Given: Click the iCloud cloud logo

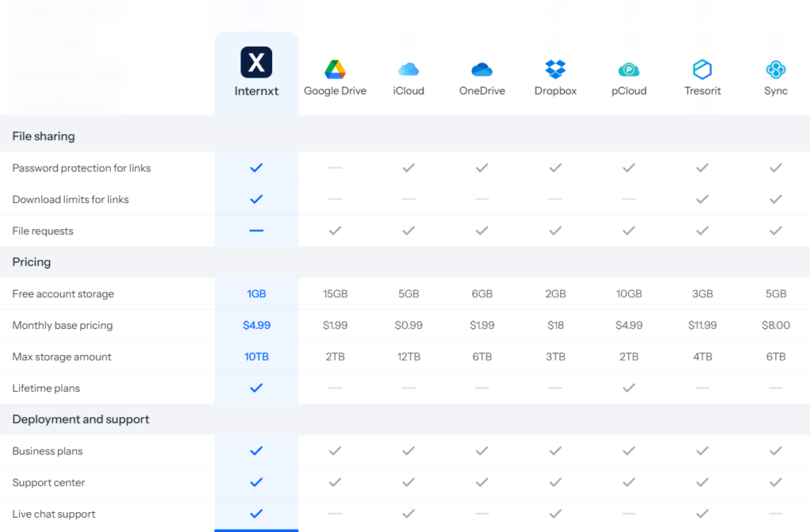Looking at the screenshot, I should click(x=409, y=69).
